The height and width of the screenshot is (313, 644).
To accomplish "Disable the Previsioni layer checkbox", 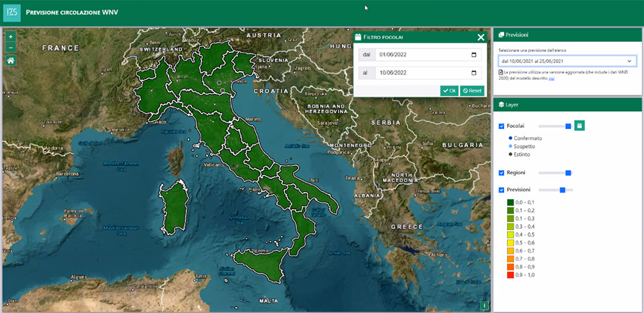I will pyautogui.click(x=502, y=190).
